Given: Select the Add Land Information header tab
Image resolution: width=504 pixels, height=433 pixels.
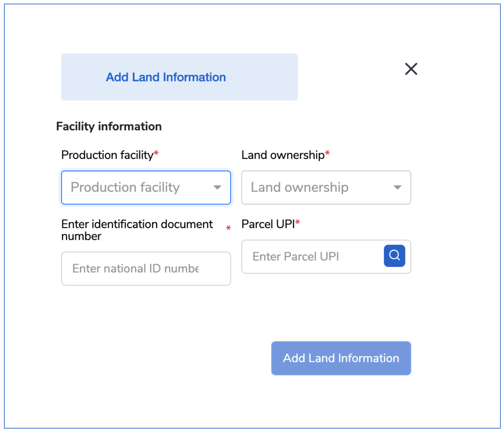Looking at the screenshot, I should coord(179,77).
